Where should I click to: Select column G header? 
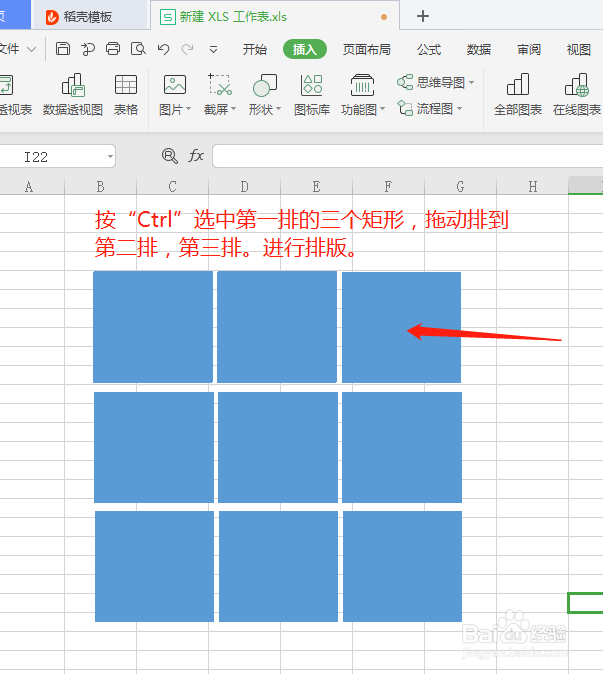(x=460, y=187)
